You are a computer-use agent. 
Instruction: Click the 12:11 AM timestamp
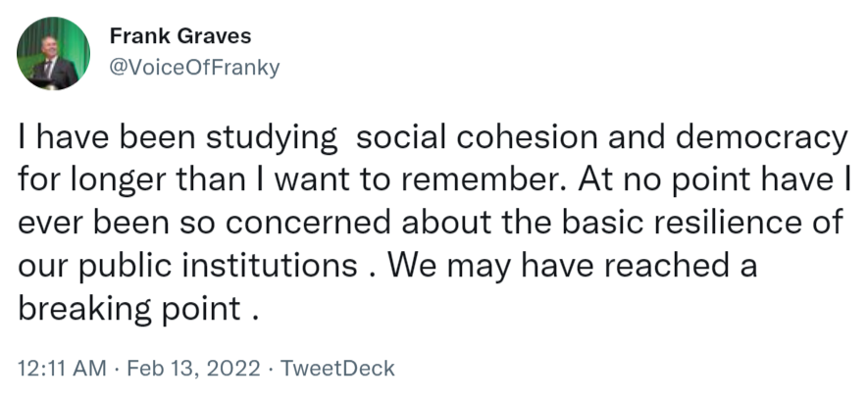click(62, 368)
